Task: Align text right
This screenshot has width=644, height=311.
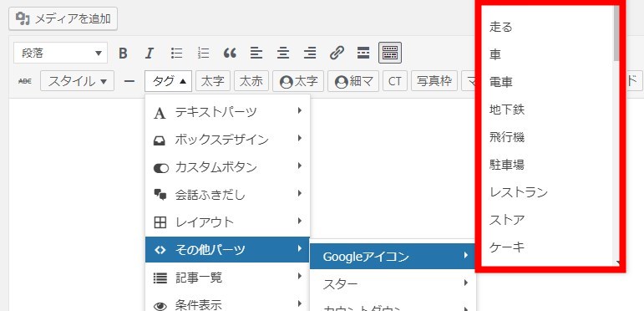Action: click(x=310, y=53)
